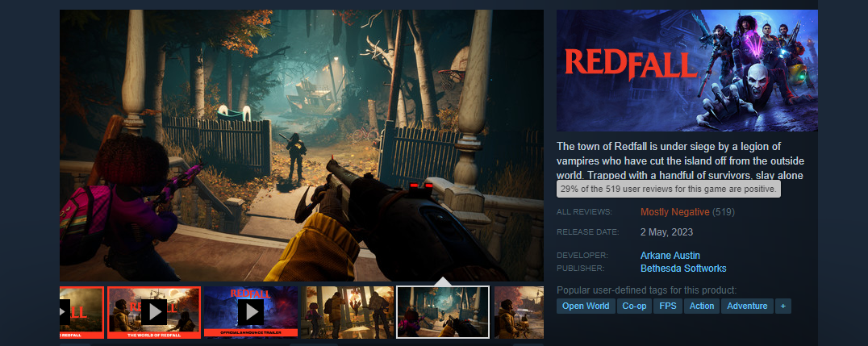Select the Co-op tag

pyautogui.click(x=634, y=306)
